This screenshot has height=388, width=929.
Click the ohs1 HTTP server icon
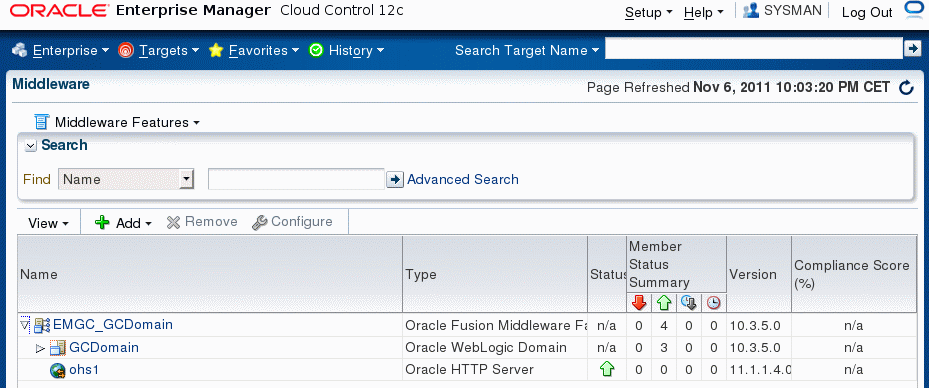[x=57, y=370]
